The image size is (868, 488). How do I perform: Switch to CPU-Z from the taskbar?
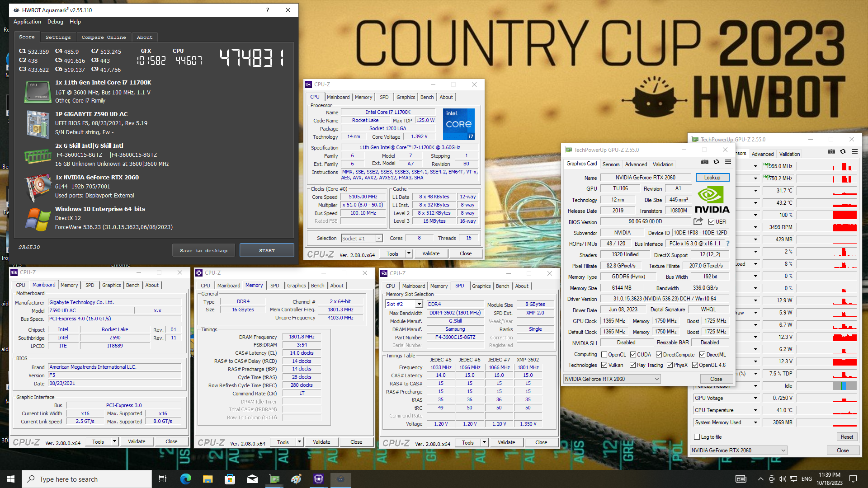click(x=319, y=479)
